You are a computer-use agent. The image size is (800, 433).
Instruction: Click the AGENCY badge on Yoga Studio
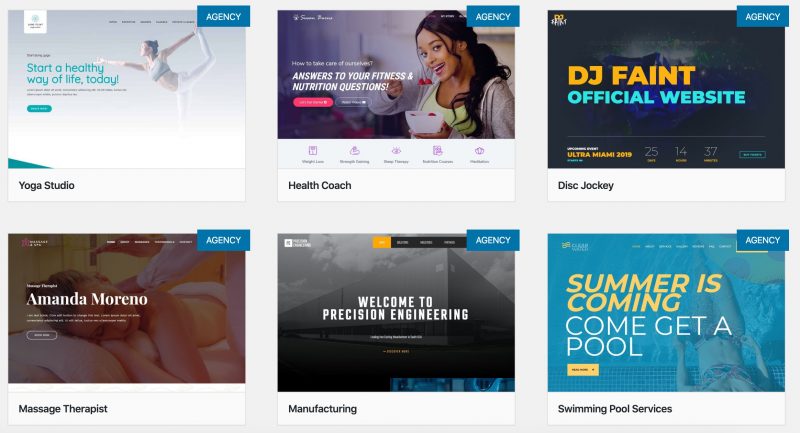pos(223,16)
